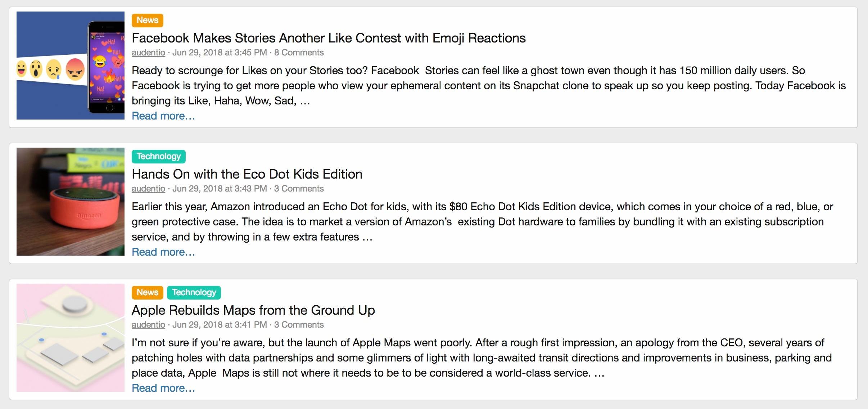Open the "Hands On with the Eco Dot Kids Edition" title

(247, 174)
